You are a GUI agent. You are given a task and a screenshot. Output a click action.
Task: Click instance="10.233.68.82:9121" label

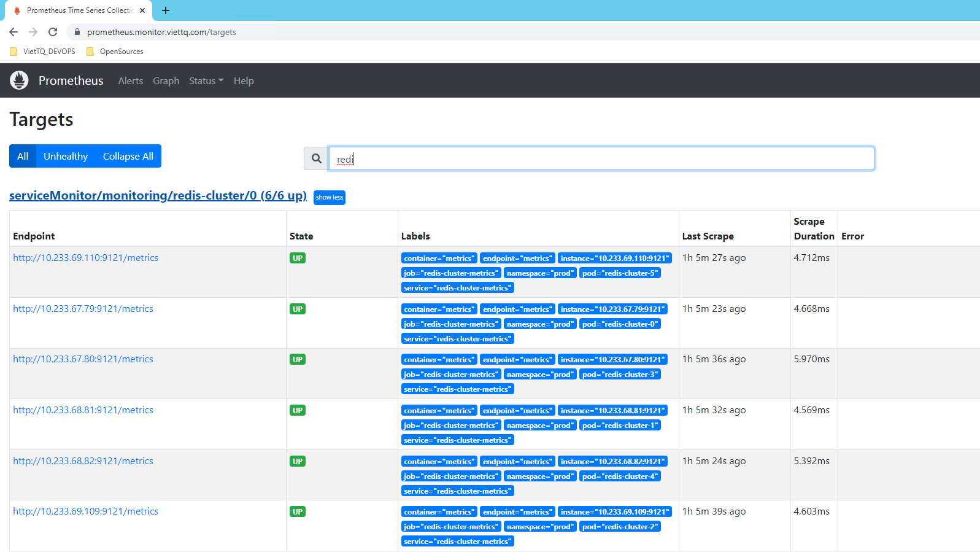[612, 462]
